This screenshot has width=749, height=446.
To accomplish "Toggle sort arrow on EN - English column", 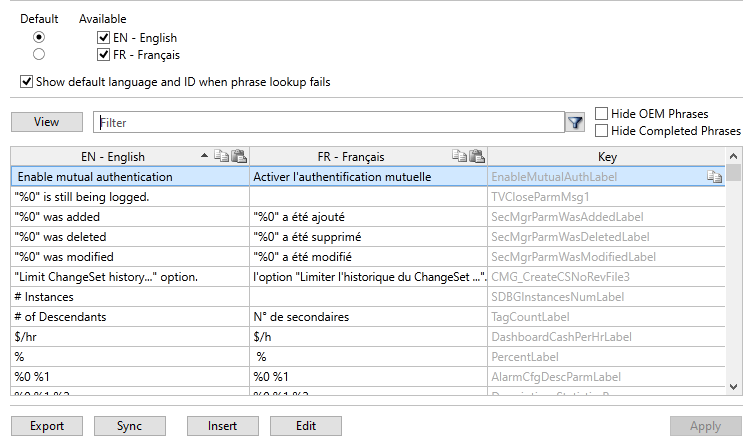I will point(204,156).
